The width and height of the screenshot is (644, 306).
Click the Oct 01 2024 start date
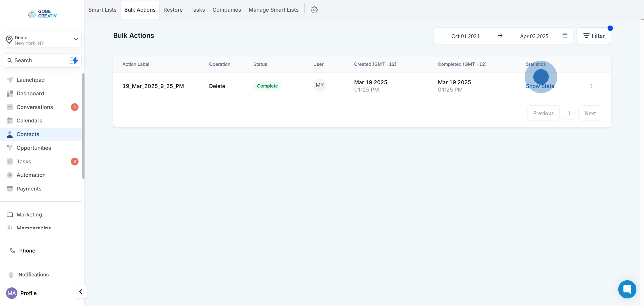(465, 36)
